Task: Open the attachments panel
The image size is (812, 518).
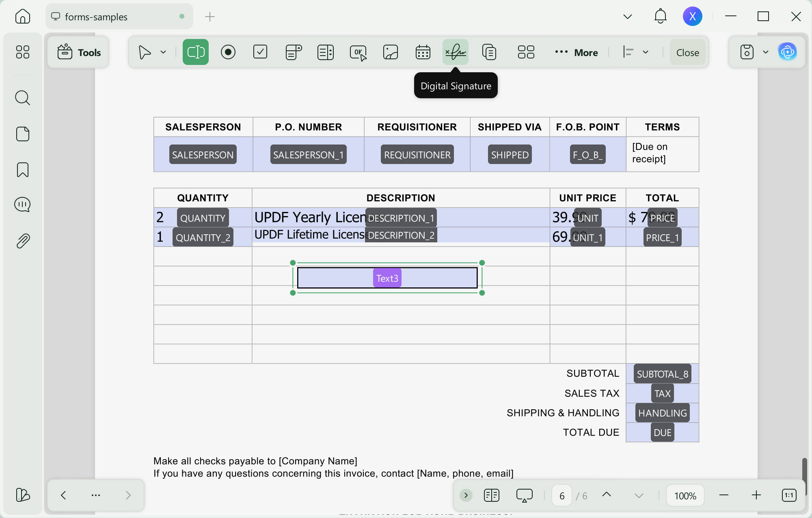Action: pyautogui.click(x=23, y=241)
